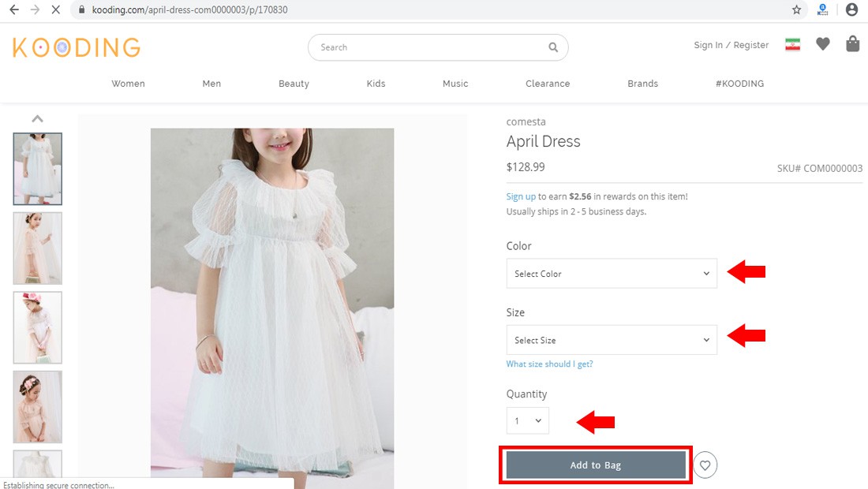The height and width of the screenshot is (489, 868).
Task: Open the browser profile avatar icon
Action: (x=851, y=10)
